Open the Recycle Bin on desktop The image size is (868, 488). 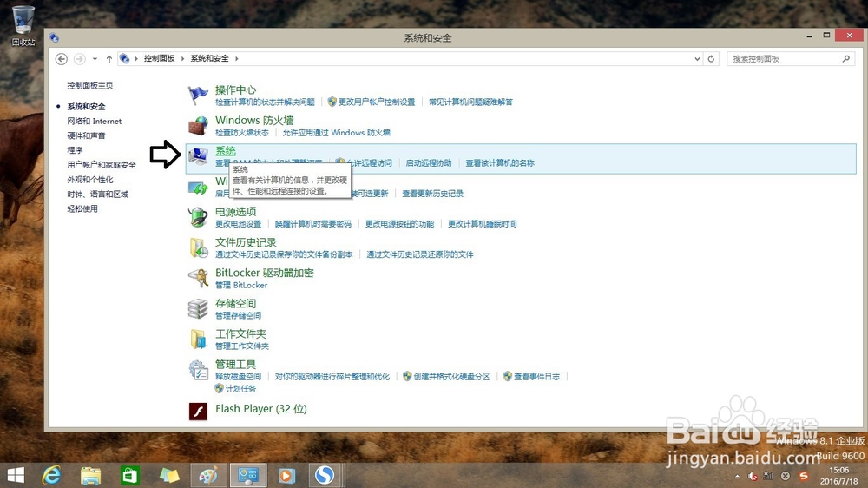point(23,25)
